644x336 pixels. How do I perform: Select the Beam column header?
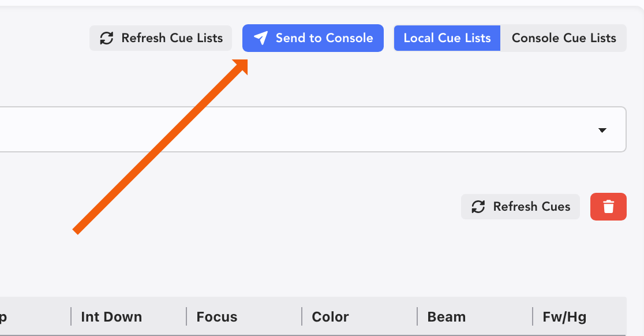coord(446,317)
